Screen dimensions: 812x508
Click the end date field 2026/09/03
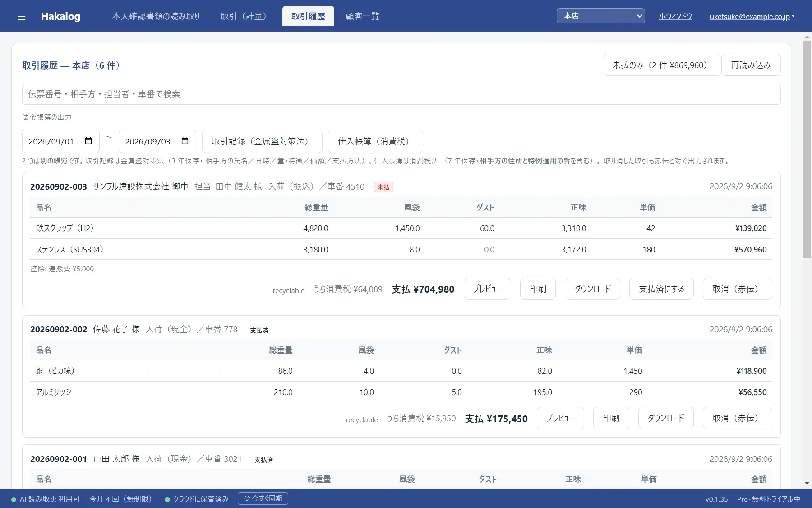pyautogui.click(x=157, y=141)
